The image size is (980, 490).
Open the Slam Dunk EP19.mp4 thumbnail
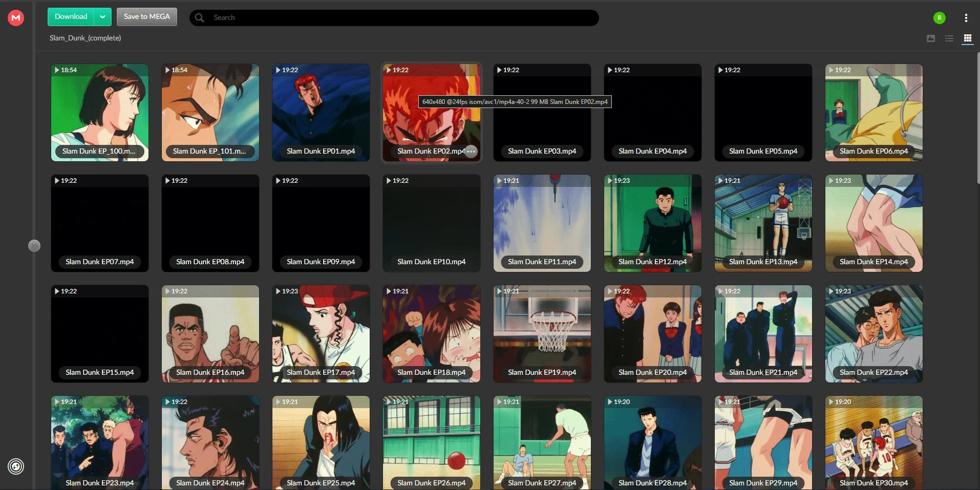[x=542, y=334]
